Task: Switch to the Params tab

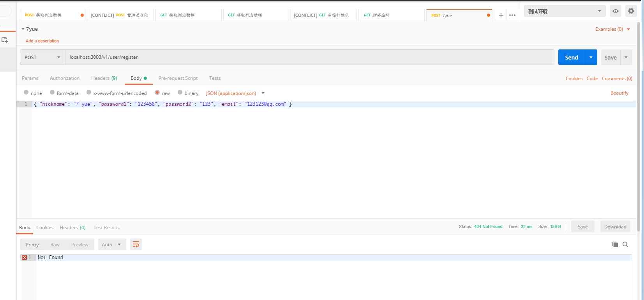Action: pyautogui.click(x=30, y=78)
